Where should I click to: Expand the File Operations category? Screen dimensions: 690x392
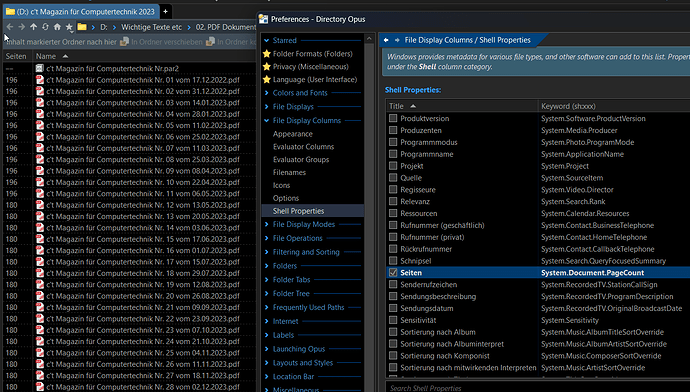click(266, 238)
